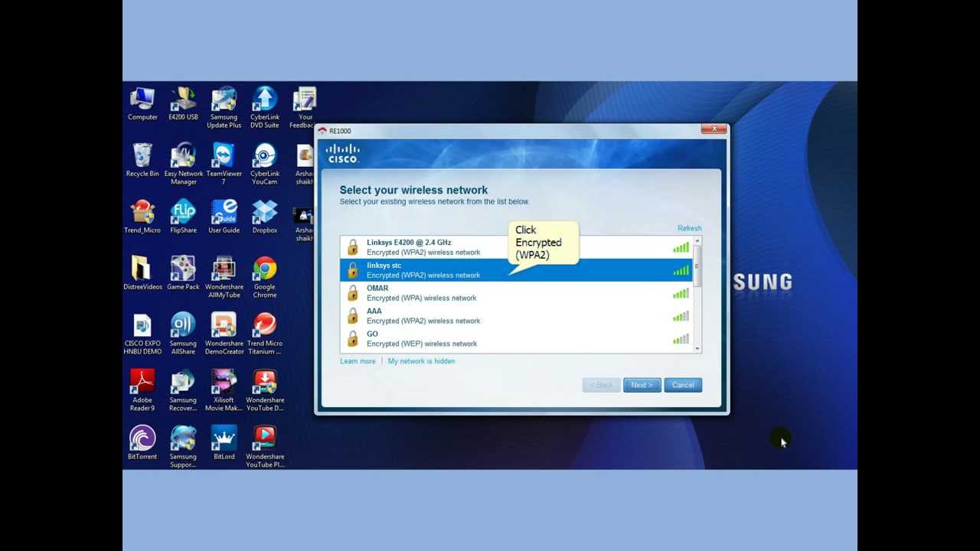Close the RE1000 window

(x=714, y=129)
